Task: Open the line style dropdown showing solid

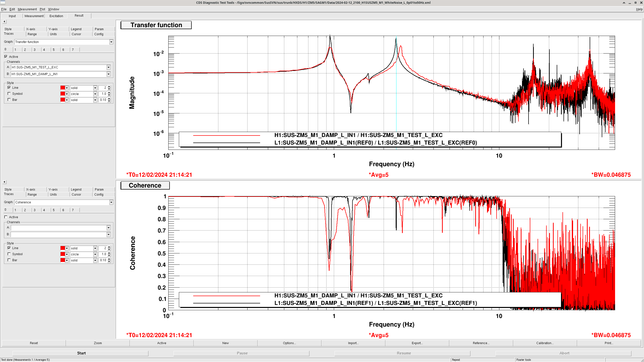Action: tap(95, 88)
